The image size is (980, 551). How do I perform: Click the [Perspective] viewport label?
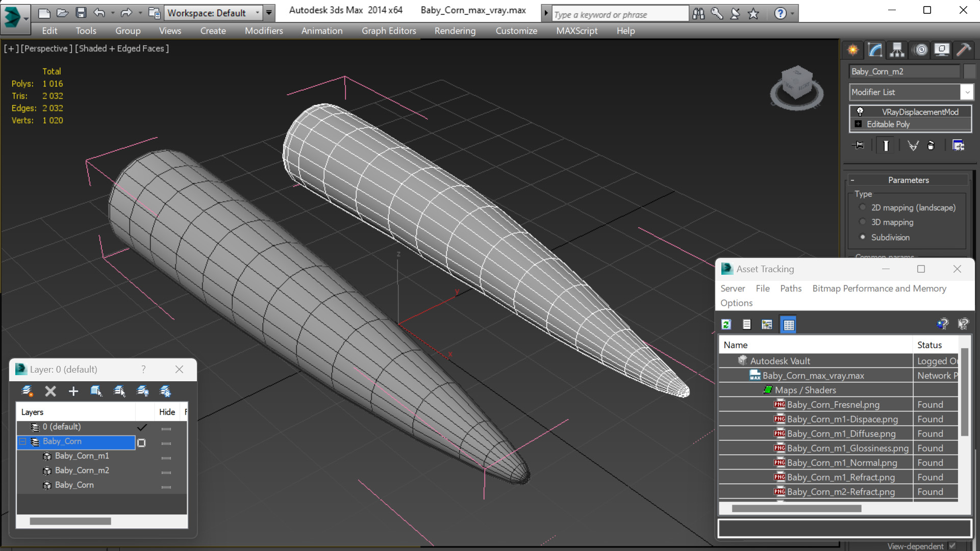pyautogui.click(x=47, y=48)
